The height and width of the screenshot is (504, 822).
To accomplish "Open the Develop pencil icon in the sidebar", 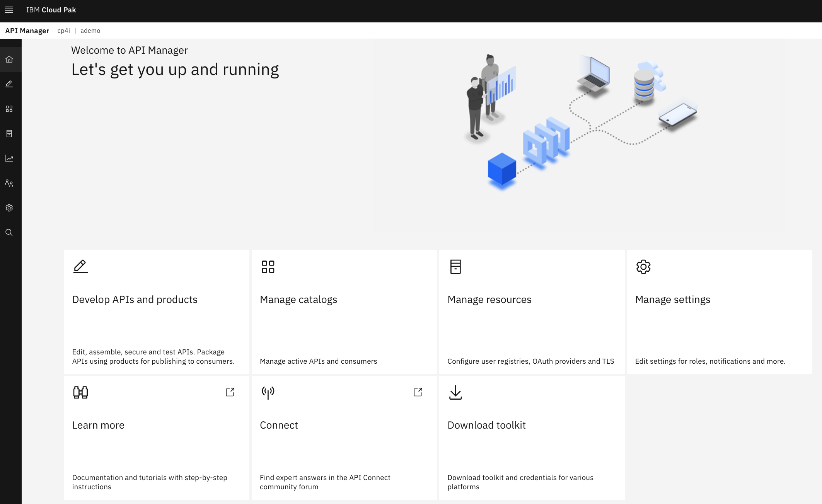I will point(9,84).
